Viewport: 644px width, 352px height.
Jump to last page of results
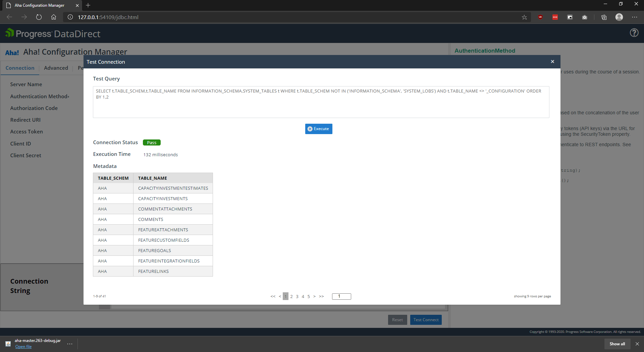(x=321, y=296)
